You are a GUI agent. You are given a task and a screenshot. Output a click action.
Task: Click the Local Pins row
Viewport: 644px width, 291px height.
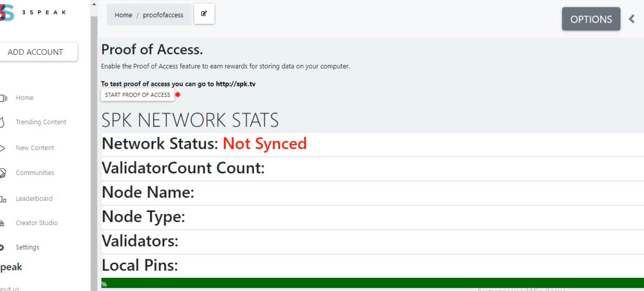[372, 266]
